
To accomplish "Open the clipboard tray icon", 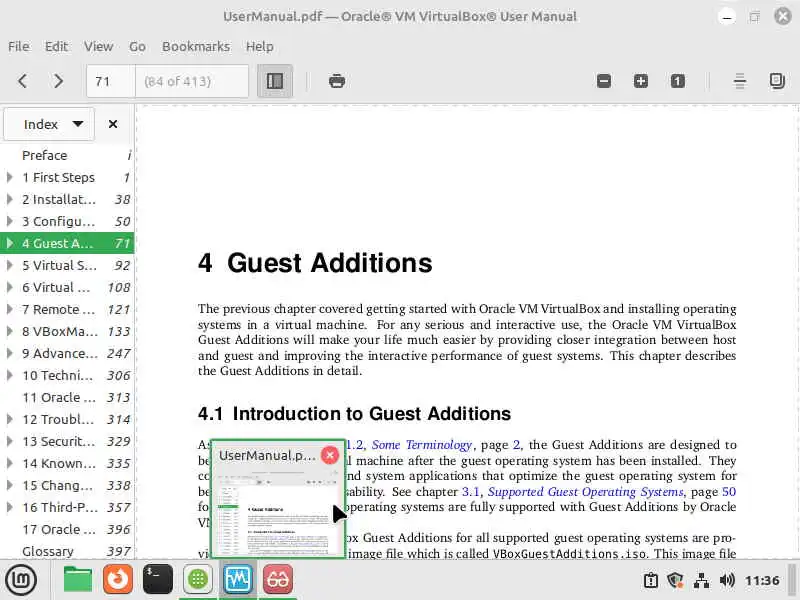I will tap(651, 581).
